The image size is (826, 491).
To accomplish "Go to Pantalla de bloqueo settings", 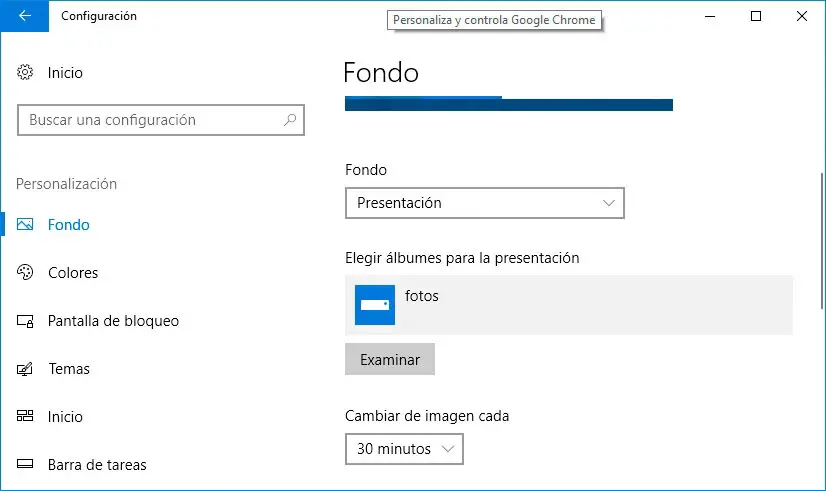I will pos(113,321).
